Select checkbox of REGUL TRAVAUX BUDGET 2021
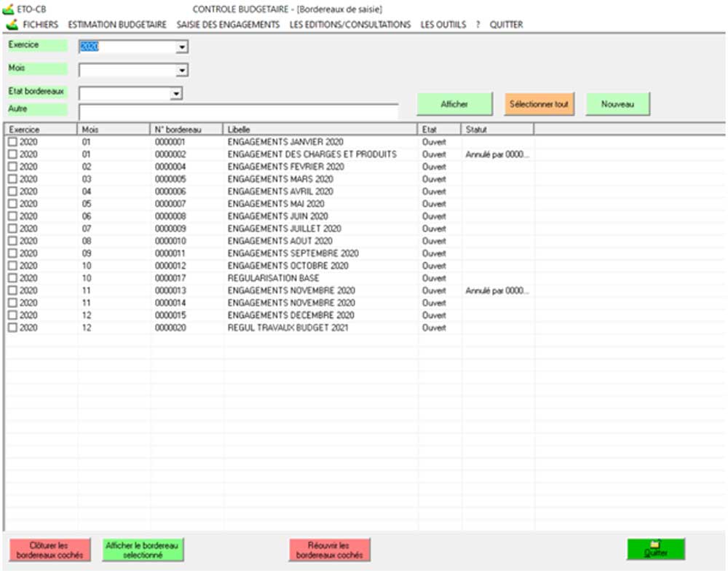This screenshot has width=728, height=573. (12, 328)
